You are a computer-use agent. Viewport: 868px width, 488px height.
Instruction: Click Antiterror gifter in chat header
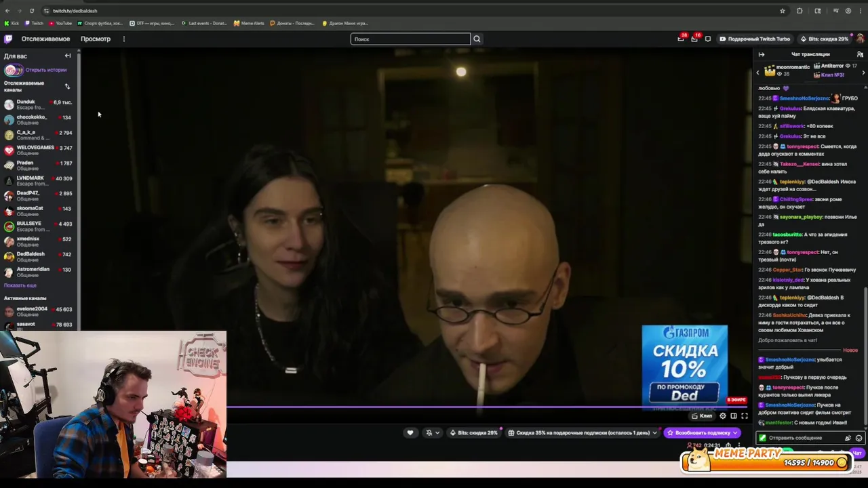pos(832,66)
